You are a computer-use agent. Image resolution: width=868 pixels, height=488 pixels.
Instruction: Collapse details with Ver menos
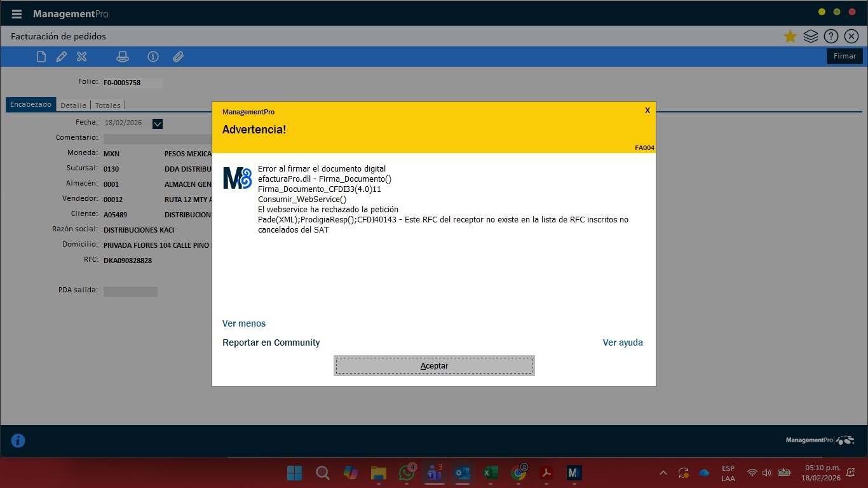tap(244, 323)
